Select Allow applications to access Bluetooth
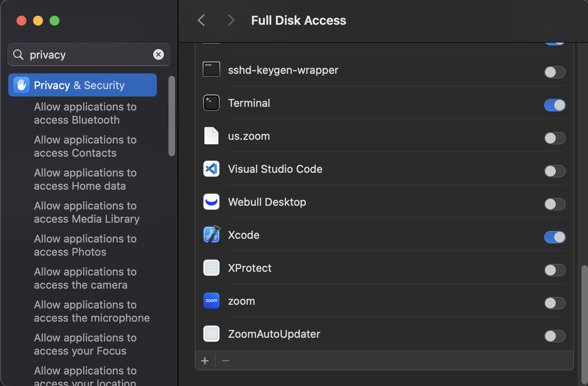Image resolution: width=588 pixels, height=386 pixels. pyautogui.click(x=85, y=113)
